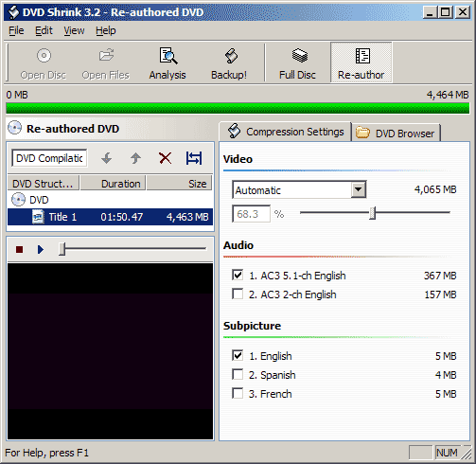Screen dimensions: 476x464
Task: Click the Re-authored DVD disc icon
Action: click(14, 128)
